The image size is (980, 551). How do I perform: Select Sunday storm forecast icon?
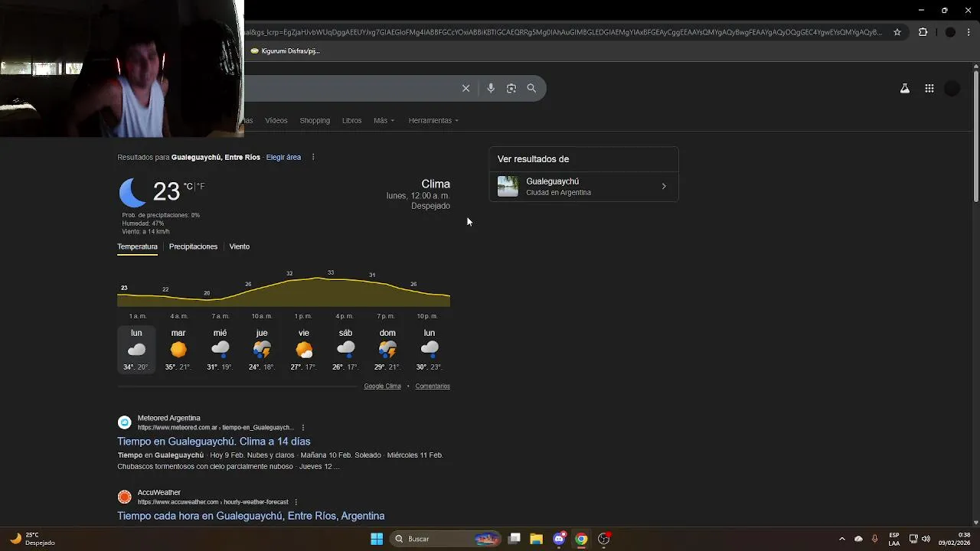[x=387, y=350]
